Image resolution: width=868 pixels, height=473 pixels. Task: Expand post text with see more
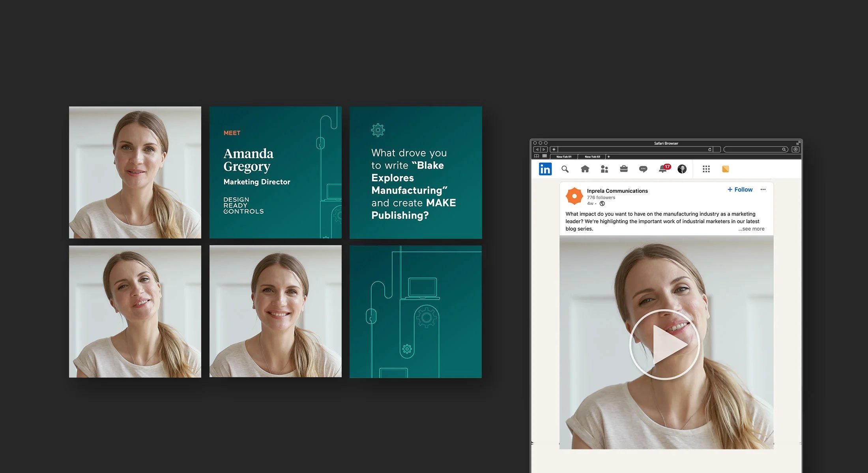[751, 229]
